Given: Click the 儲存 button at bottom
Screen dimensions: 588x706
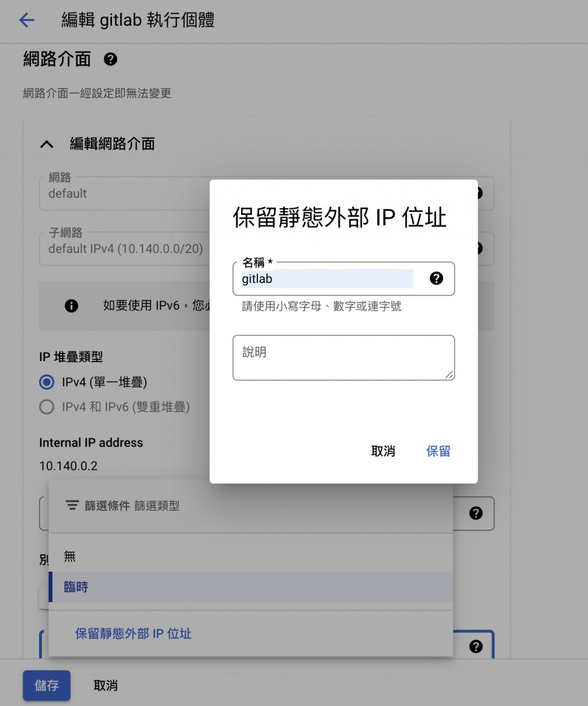Looking at the screenshot, I should pyautogui.click(x=47, y=685).
